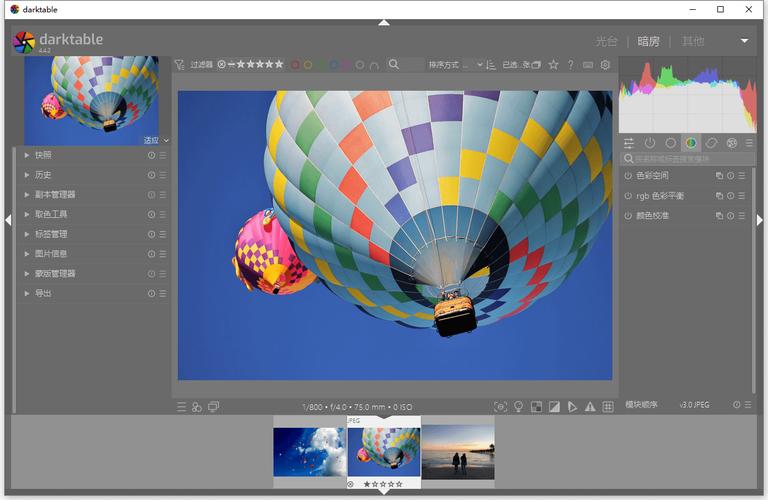Switch to 暗房 (darkroom) view
Viewport: 768px width, 500px height.
648,41
